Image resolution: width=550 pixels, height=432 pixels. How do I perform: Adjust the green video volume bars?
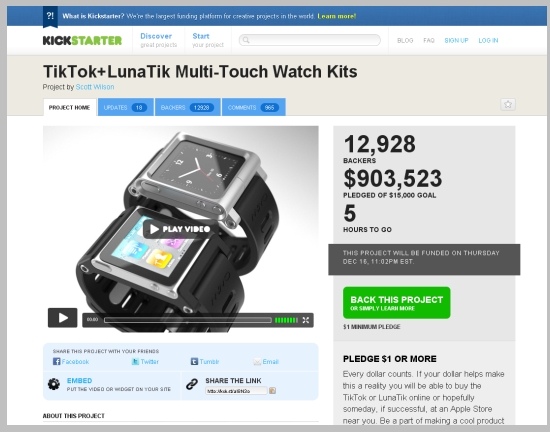(286, 320)
